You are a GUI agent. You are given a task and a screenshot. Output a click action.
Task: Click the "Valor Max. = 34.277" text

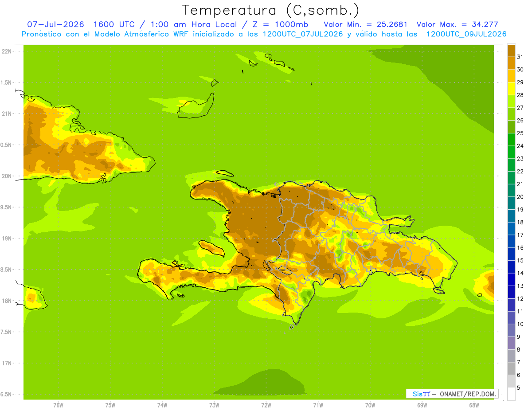pos(458,24)
